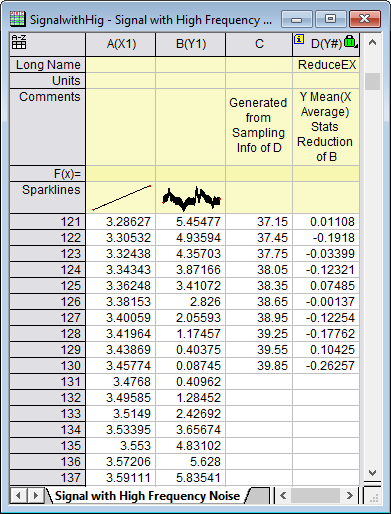Viewport: 391px width, 514px height.
Task: Click the green lock icon on column D
Action: [350, 41]
